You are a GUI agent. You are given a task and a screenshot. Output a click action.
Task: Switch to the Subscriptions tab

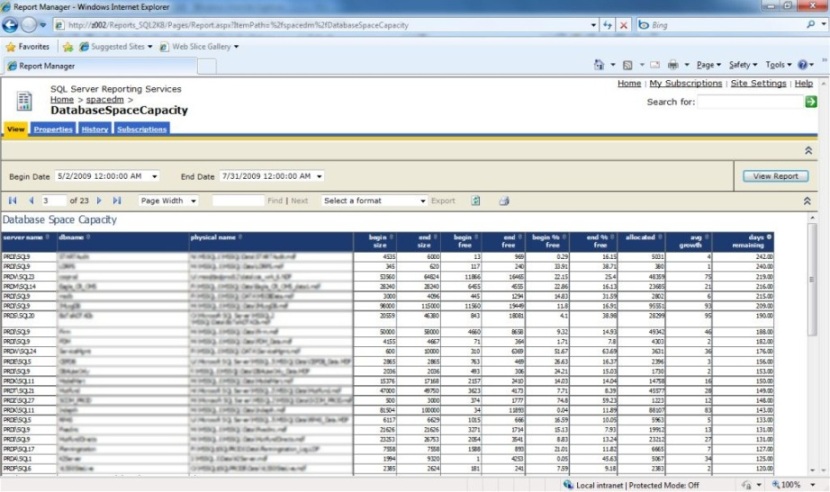click(141, 129)
